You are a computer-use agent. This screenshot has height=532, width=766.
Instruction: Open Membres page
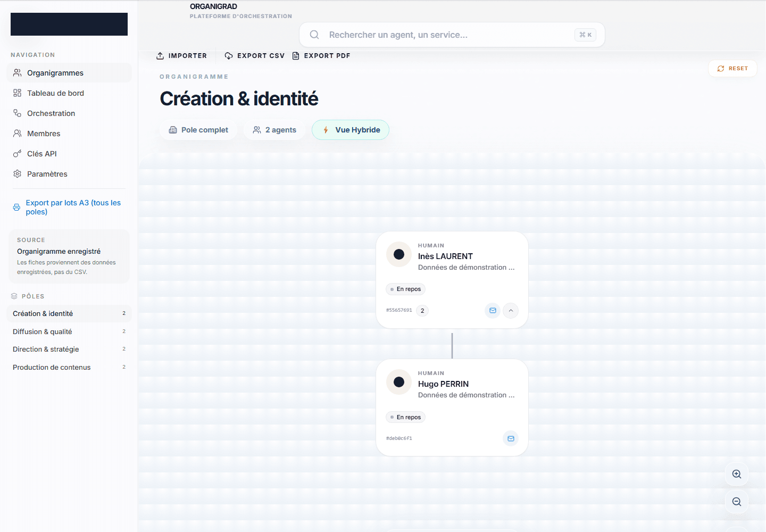(x=69, y=134)
